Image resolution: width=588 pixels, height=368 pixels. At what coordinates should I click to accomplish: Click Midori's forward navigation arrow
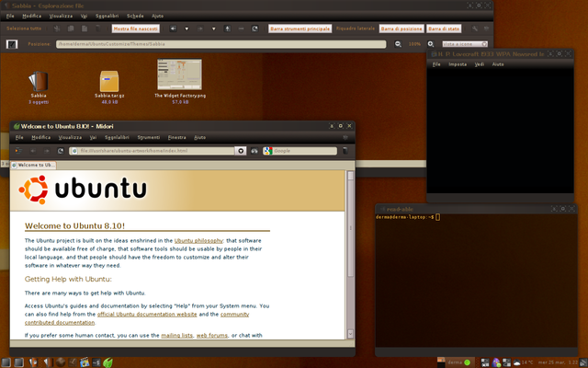coord(47,151)
